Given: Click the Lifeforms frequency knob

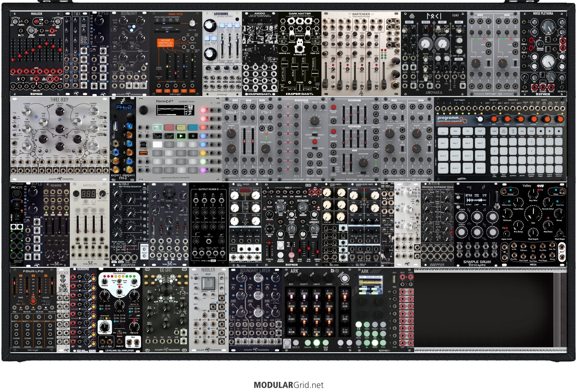Looking at the screenshot, I should click(209, 25).
